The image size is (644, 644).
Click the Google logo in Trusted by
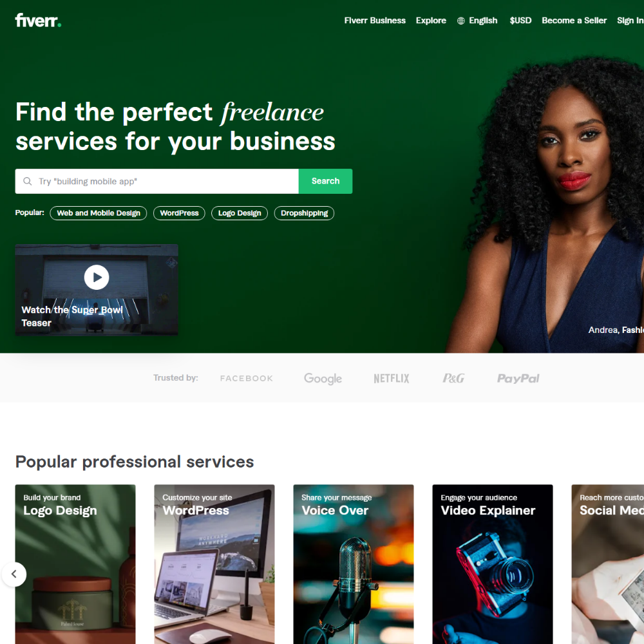click(323, 378)
